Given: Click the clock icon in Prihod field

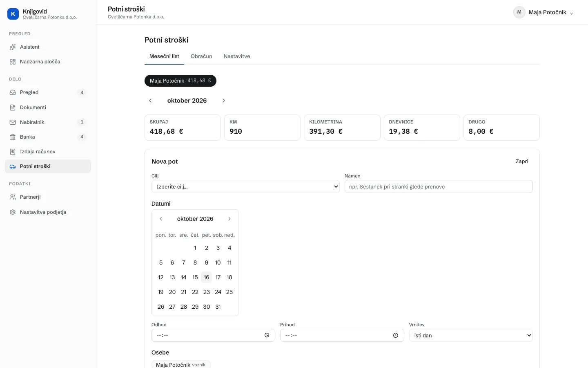Looking at the screenshot, I should [x=396, y=335].
